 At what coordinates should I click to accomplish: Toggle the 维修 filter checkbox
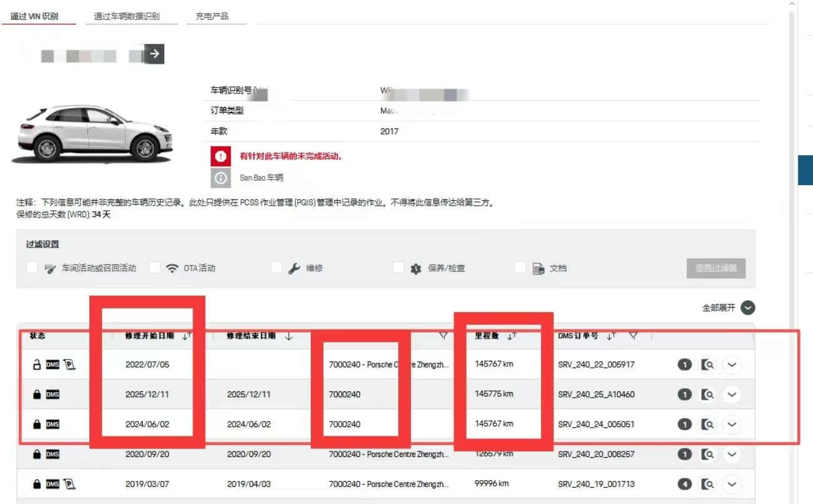point(276,268)
